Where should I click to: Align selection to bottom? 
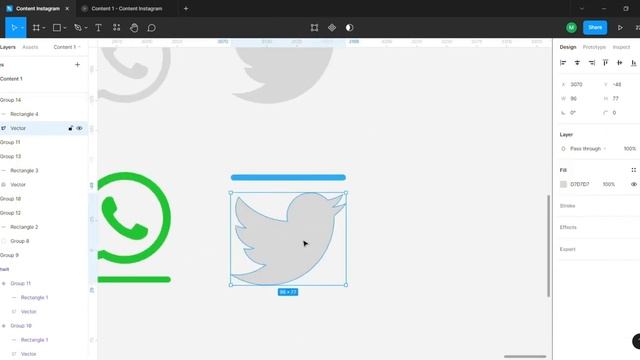tap(633, 62)
